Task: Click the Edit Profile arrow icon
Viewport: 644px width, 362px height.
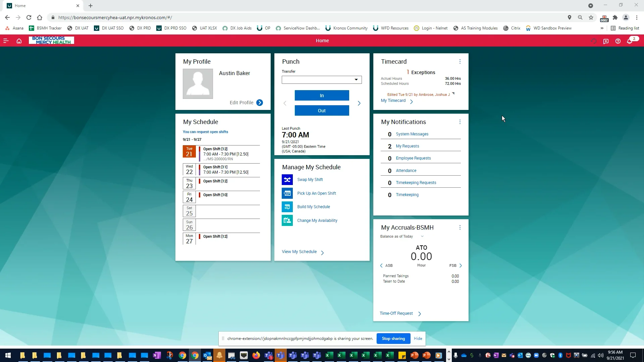Action: [x=260, y=103]
